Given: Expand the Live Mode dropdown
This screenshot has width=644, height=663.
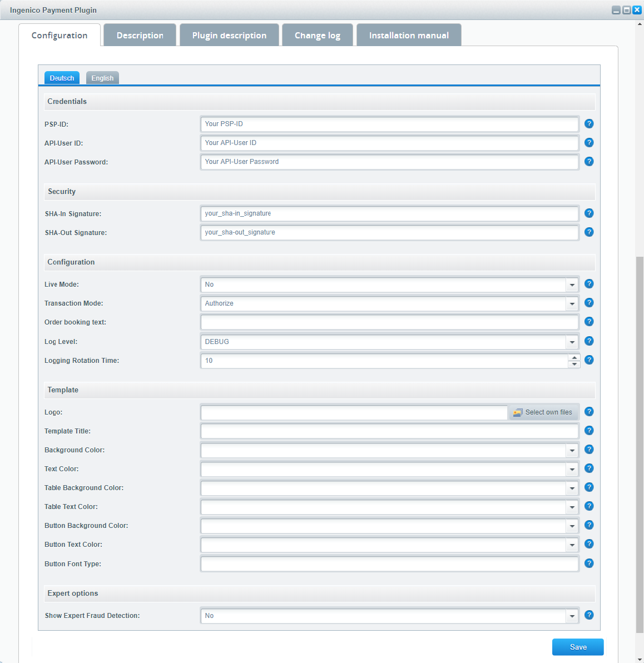Looking at the screenshot, I should (572, 285).
